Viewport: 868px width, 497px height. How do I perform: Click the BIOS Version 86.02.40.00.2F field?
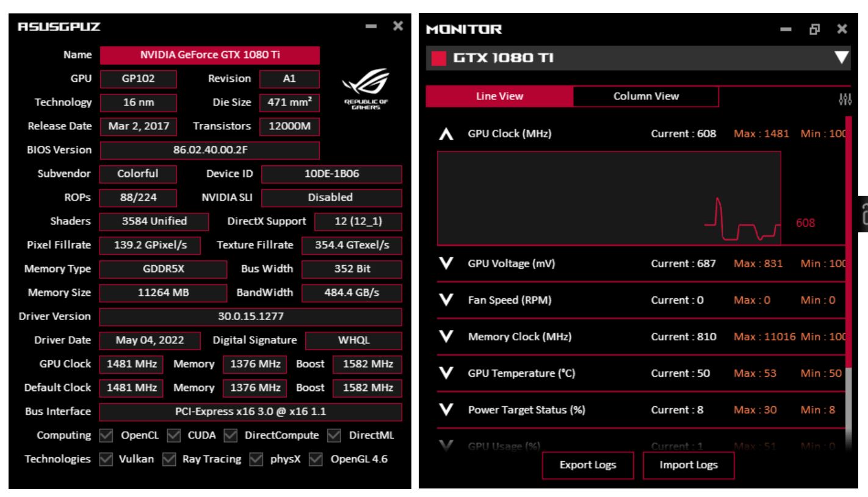coord(210,150)
